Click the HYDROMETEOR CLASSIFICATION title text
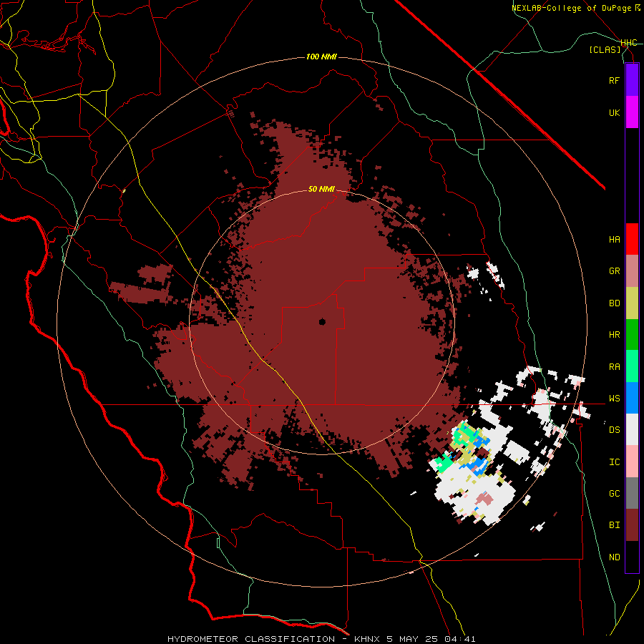 pos(251,639)
